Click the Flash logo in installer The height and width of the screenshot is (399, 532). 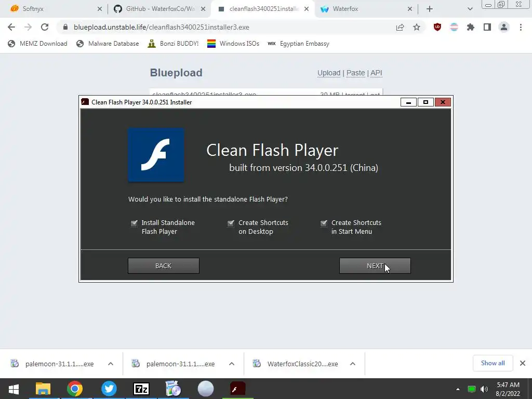[x=156, y=155]
